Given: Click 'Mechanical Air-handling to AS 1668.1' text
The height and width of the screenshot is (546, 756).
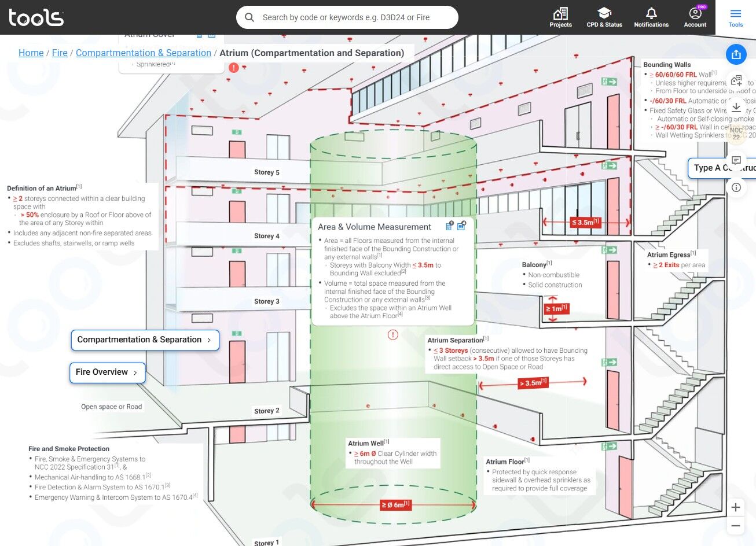Looking at the screenshot, I should click(x=93, y=477).
